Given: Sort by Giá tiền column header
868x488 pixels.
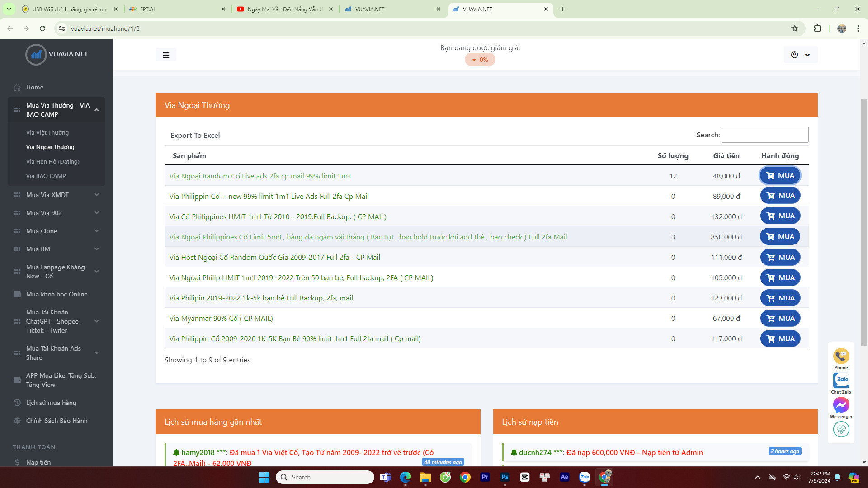Looking at the screenshot, I should (726, 155).
